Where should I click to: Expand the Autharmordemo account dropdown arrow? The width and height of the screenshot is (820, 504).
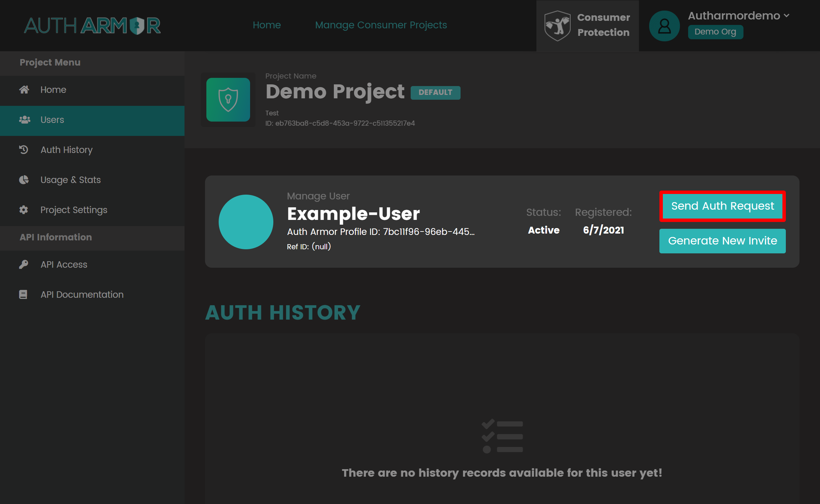[x=787, y=16]
